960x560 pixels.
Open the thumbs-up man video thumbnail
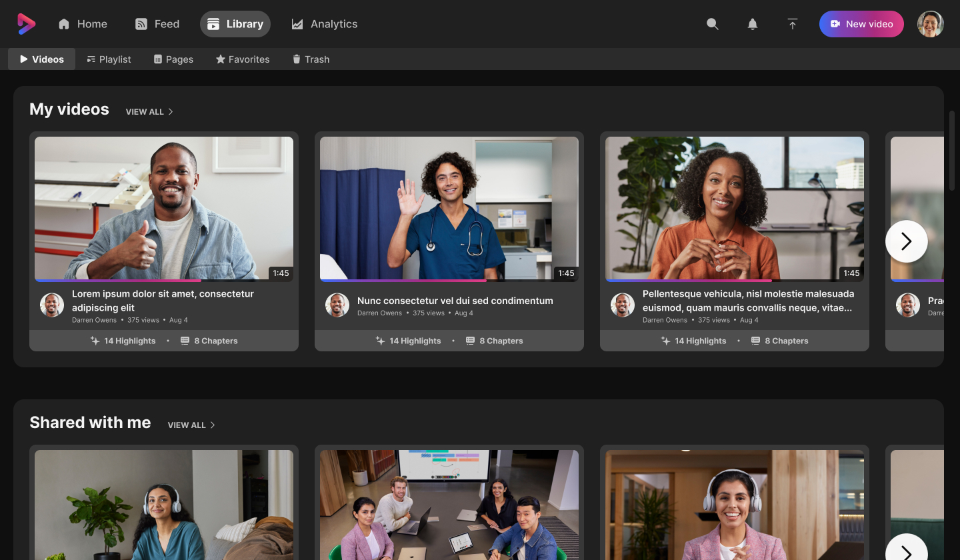164,208
